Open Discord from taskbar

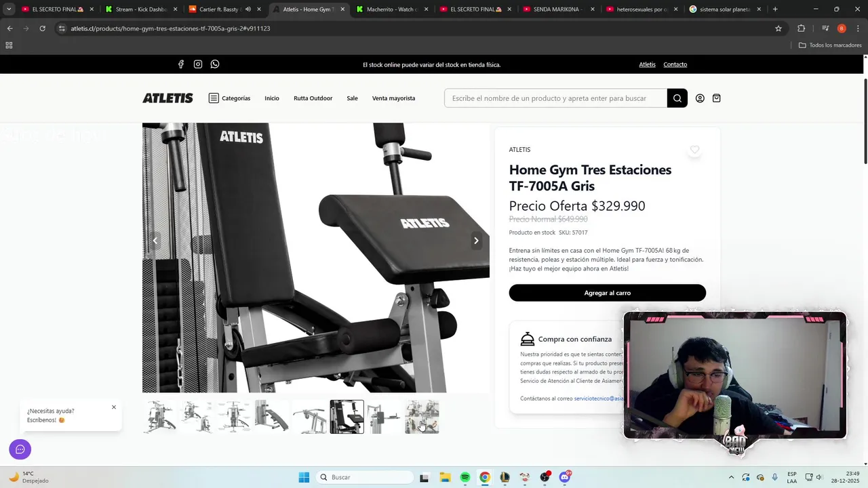coord(565,477)
